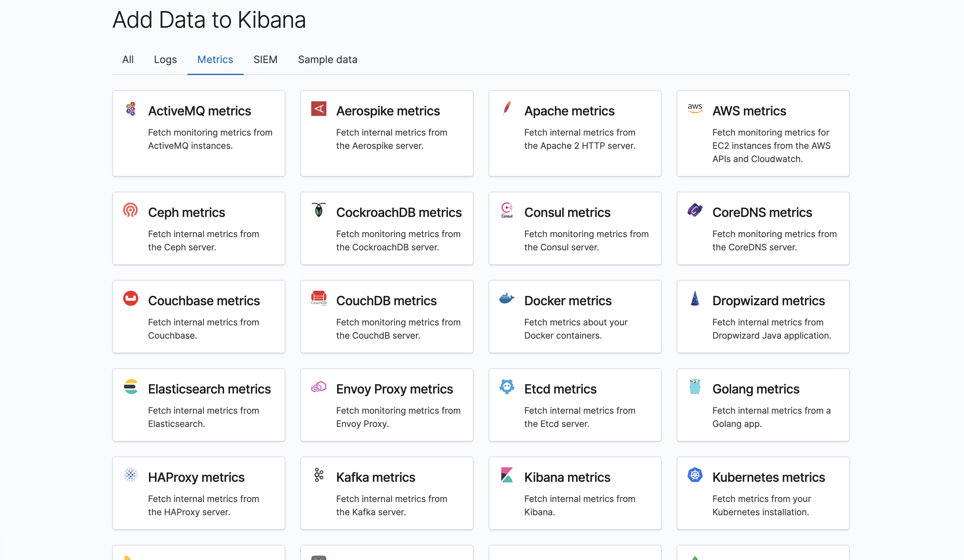Screen dimensions: 964x560
Task: Switch to the Sample data tab
Action: coord(327,59)
